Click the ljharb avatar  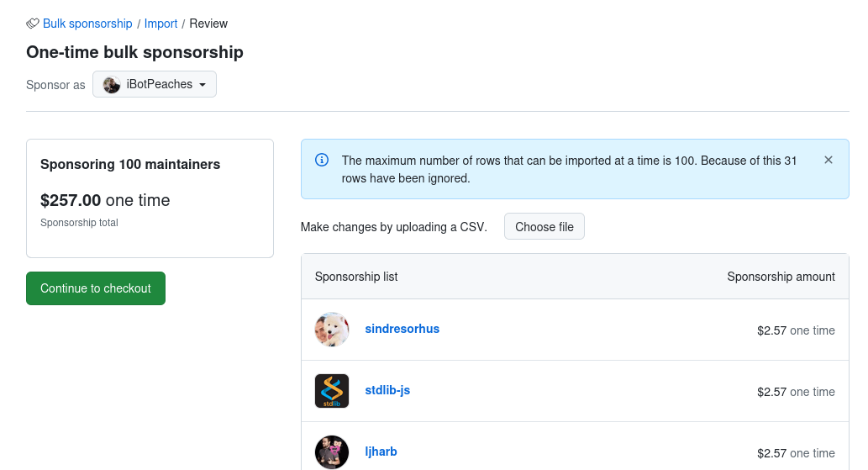point(332,452)
